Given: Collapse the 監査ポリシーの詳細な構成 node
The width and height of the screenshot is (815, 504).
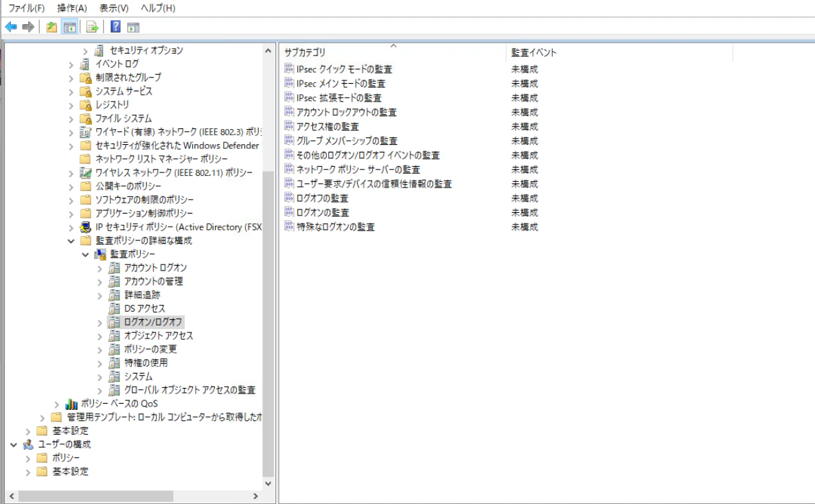Looking at the screenshot, I should pos(71,241).
